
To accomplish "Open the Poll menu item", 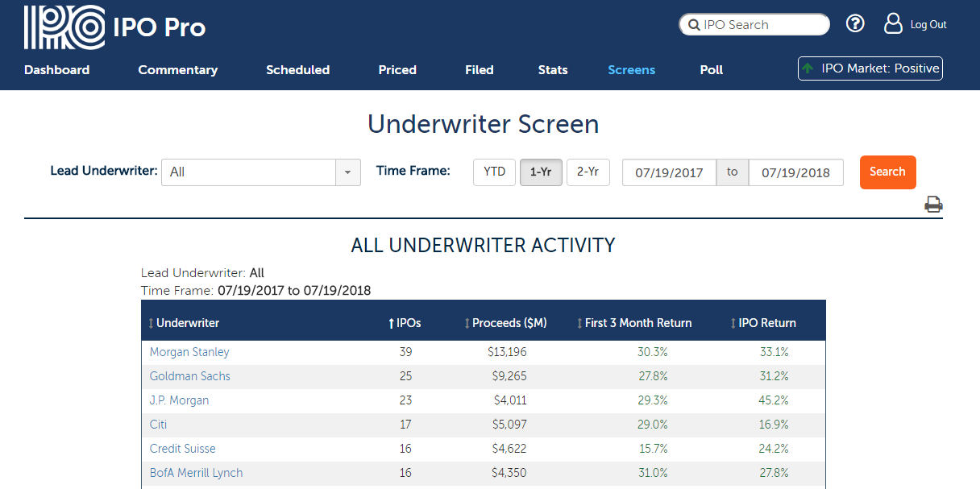I will click(x=712, y=70).
